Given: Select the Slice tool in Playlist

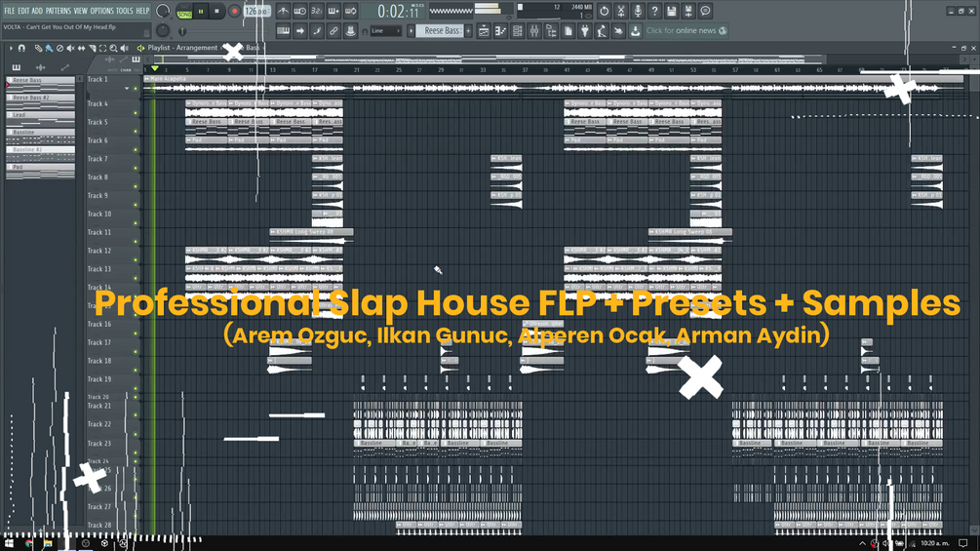Looking at the screenshot, I should coord(92,48).
